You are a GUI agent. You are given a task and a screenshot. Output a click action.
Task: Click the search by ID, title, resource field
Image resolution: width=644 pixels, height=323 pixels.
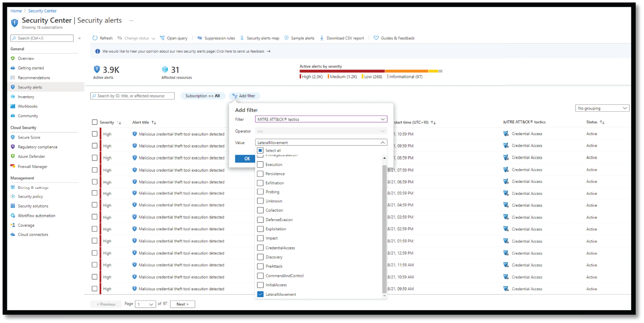point(133,96)
